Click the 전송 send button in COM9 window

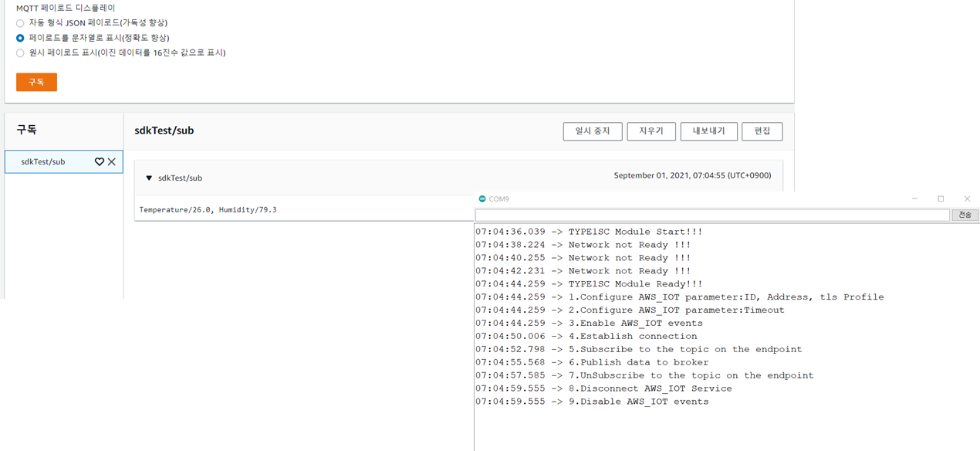tap(965, 215)
